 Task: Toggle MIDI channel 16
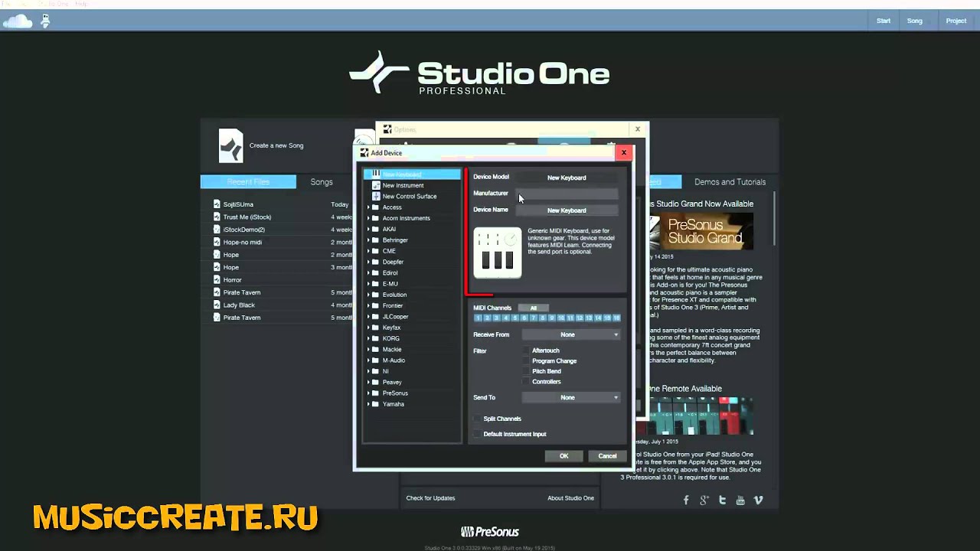[x=616, y=318]
